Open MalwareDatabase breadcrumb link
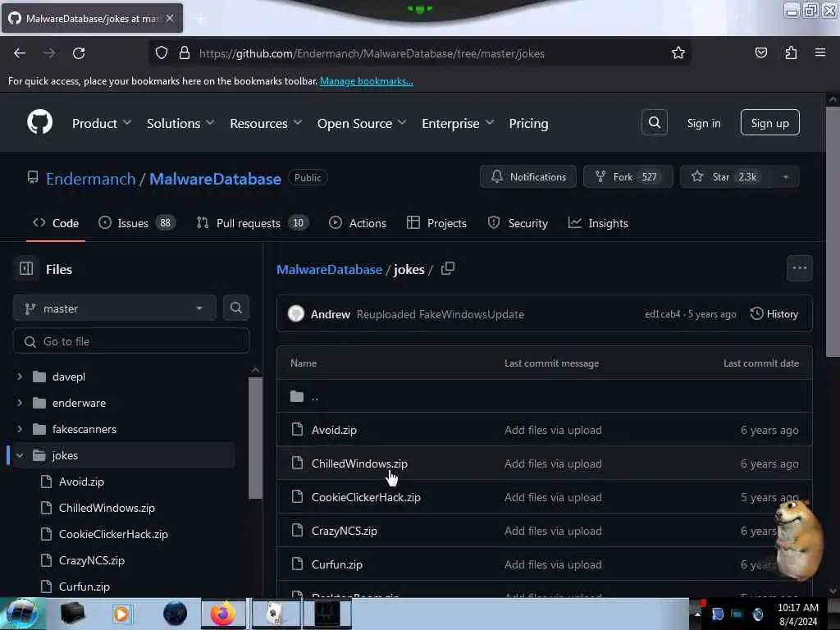Image resolution: width=840 pixels, height=630 pixels. tap(329, 269)
